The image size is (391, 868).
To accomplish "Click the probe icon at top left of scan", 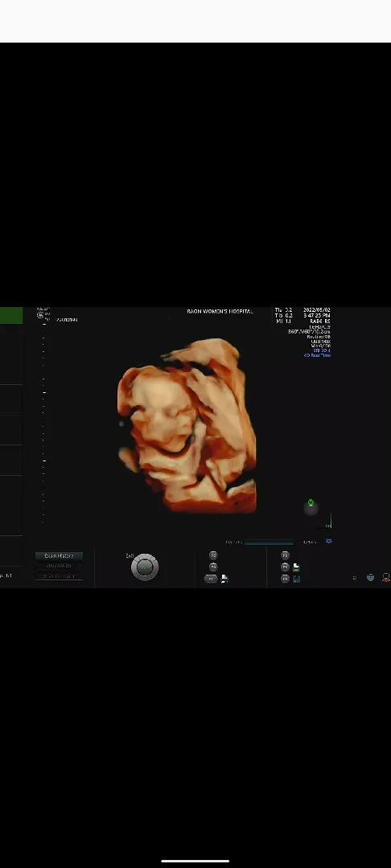I will [40, 315].
